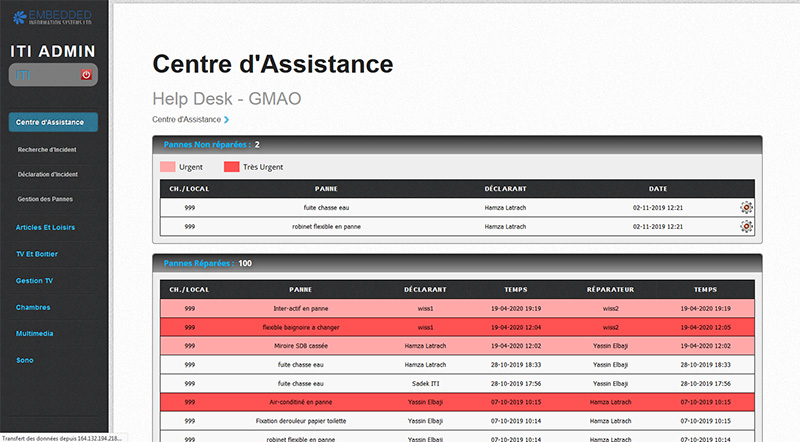Screen dimensions: 800x442
Task: Open the Sono sidebar section
Action: (x=26, y=359)
